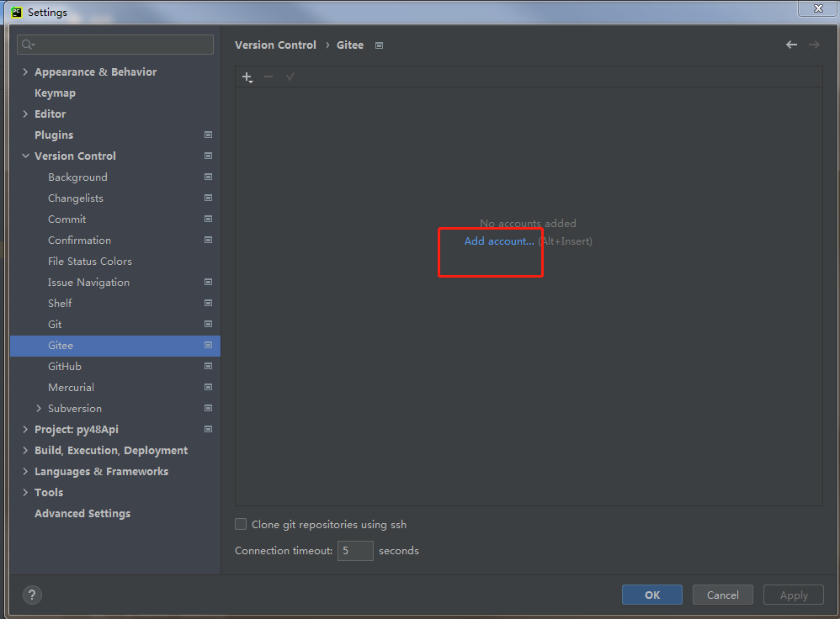Click the project settings icon on Changelists row

209,198
